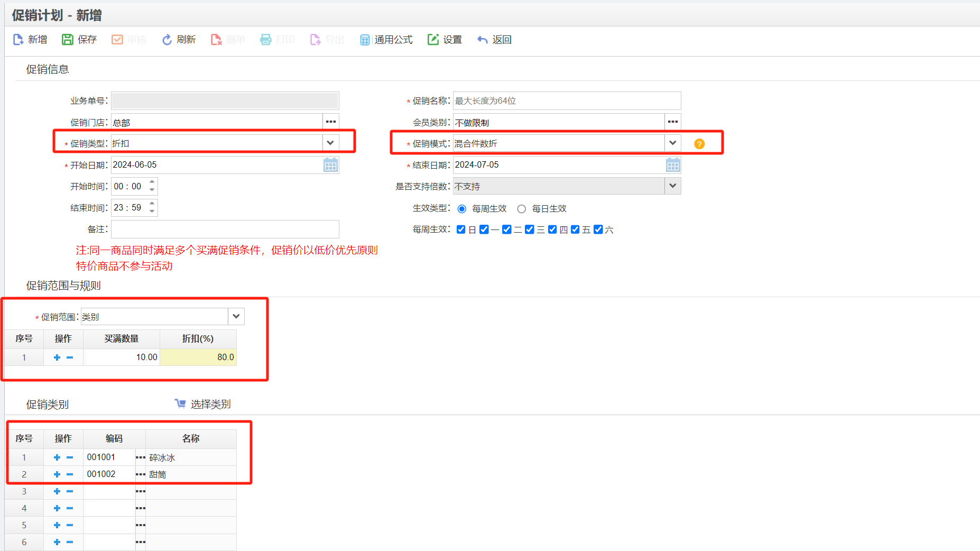The height and width of the screenshot is (551, 980).
Task: Open the code lookup ellipsis for 001002
Action: coord(141,474)
